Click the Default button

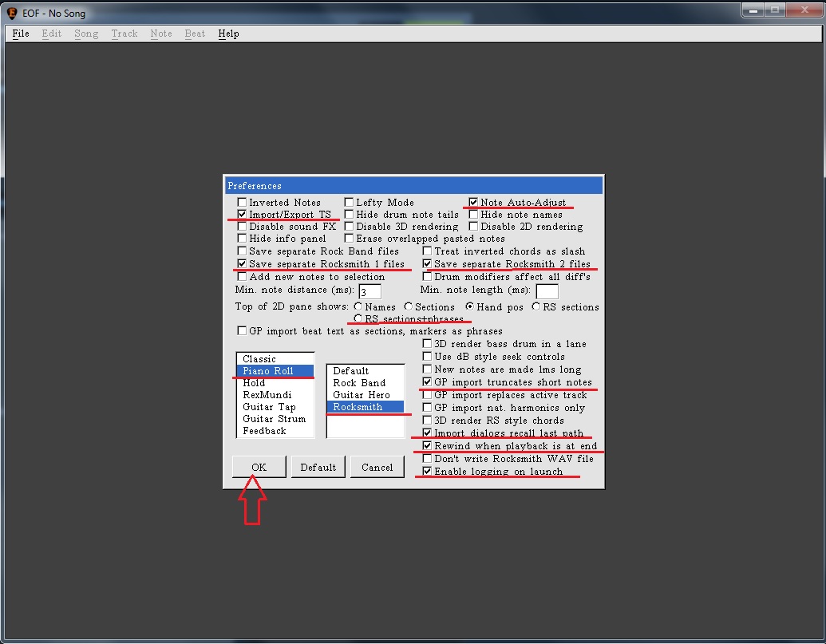318,467
